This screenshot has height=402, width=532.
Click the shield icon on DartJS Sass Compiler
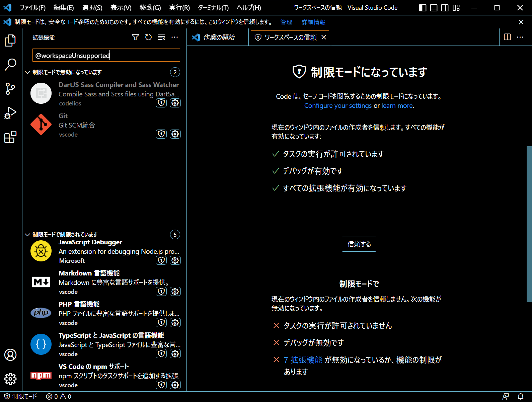tap(161, 103)
